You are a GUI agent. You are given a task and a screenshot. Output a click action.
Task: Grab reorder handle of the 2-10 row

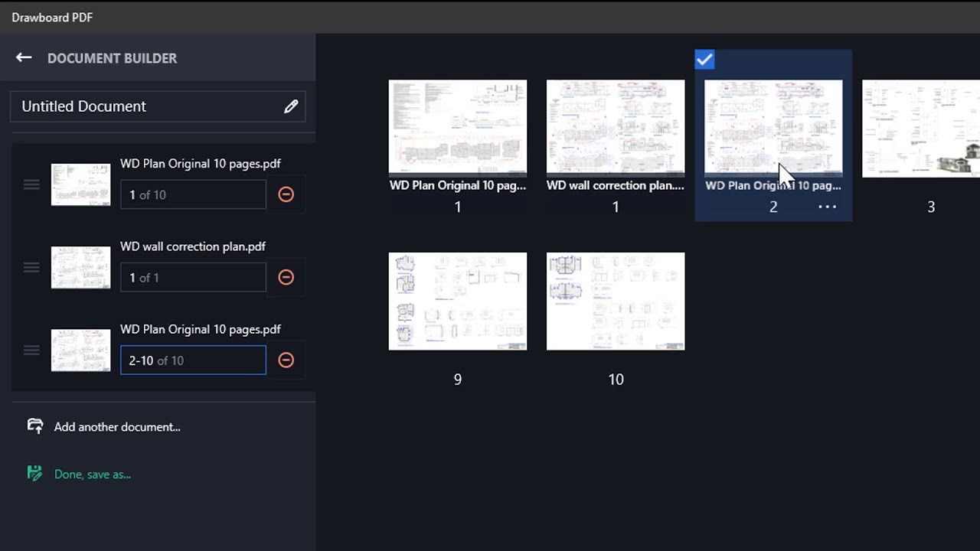pos(31,350)
